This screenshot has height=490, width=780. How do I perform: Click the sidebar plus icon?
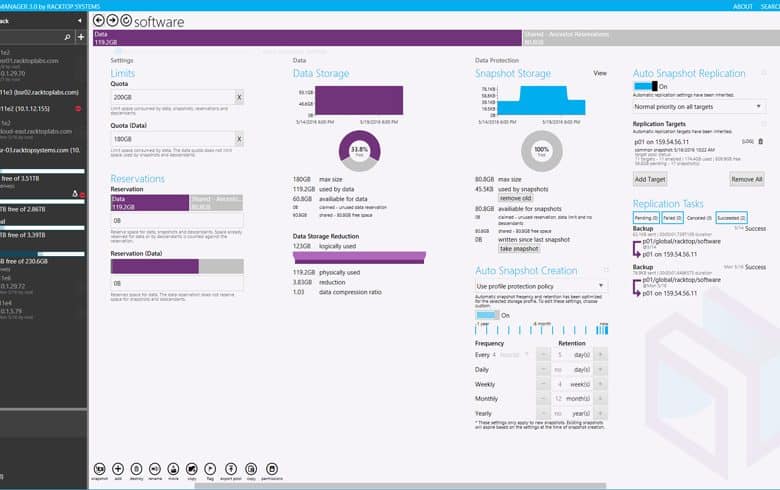coord(81,37)
